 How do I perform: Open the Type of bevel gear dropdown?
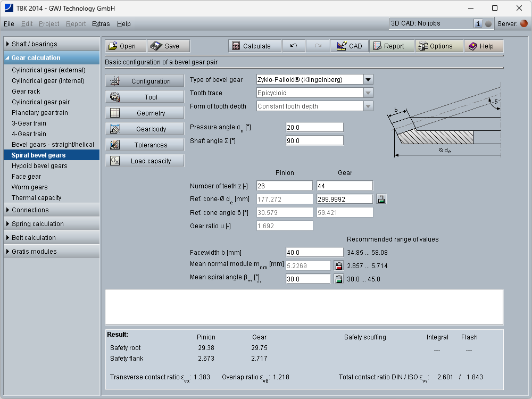pyautogui.click(x=368, y=80)
